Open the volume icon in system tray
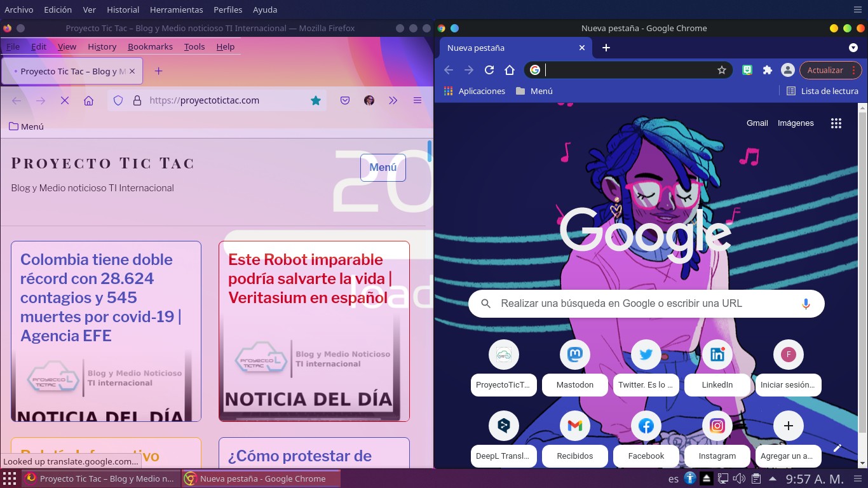The image size is (868, 488). click(739, 478)
